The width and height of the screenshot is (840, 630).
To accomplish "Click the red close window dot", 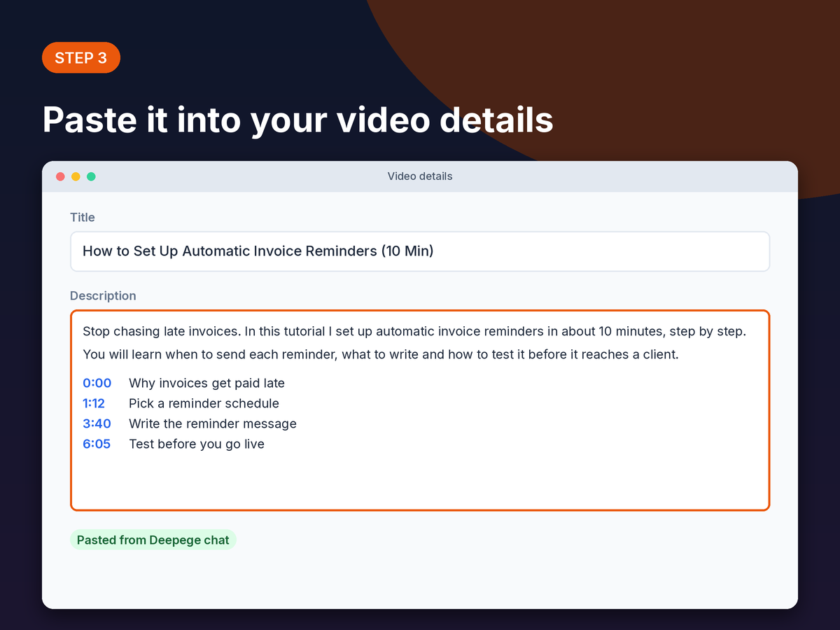I will point(60,176).
